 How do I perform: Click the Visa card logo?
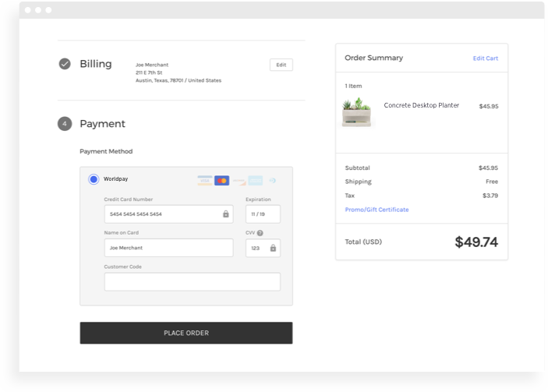click(205, 180)
